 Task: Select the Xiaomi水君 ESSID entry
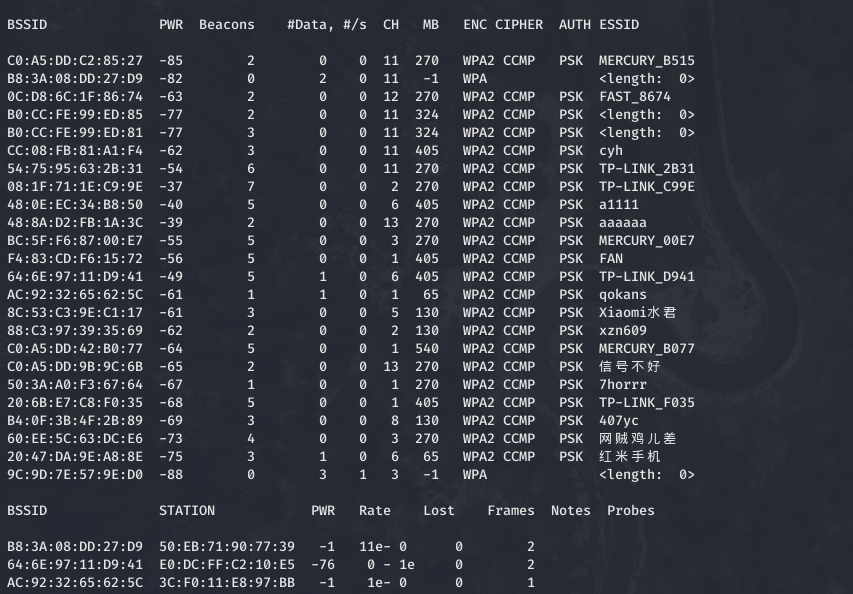[637, 313]
